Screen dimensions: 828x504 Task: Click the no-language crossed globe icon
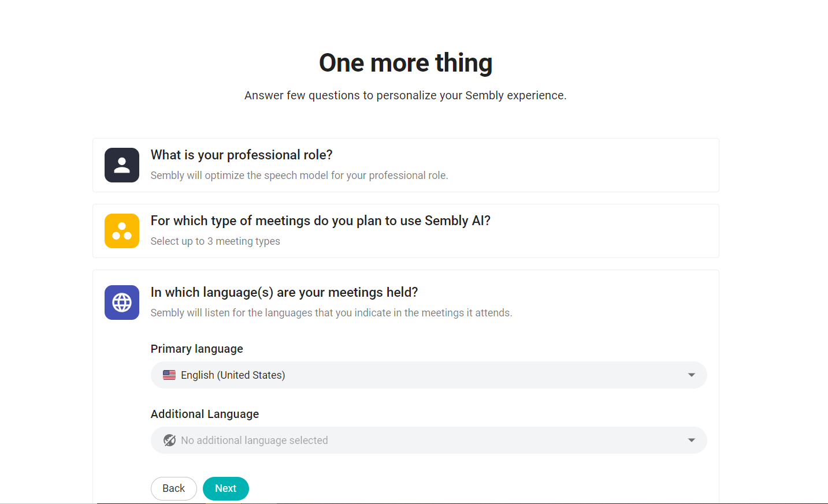pyautogui.click(x=169, y=440)
